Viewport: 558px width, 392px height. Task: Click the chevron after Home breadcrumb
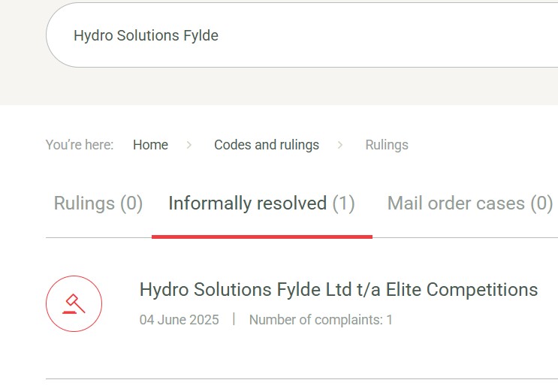coord(189,145)
